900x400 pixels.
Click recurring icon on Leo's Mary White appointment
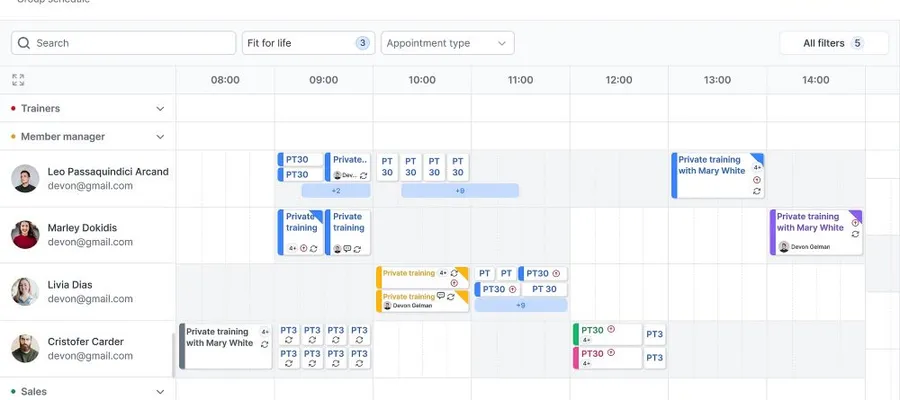click(757, 191)
